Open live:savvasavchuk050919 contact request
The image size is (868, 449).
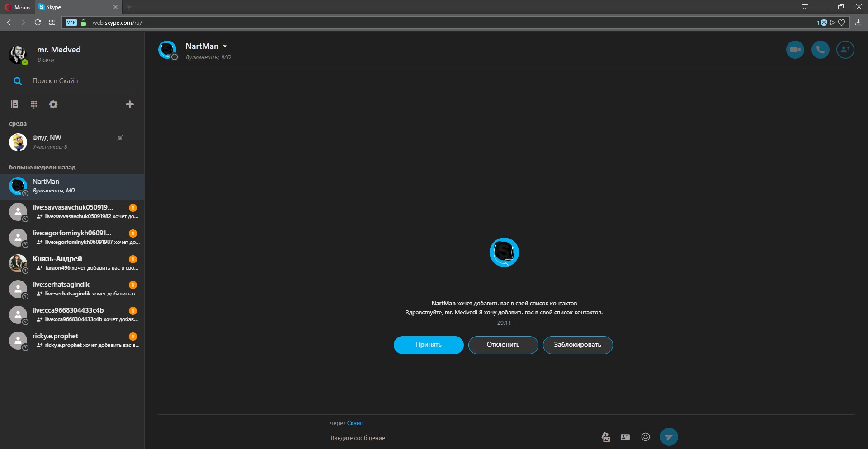(x=72, y=212)
